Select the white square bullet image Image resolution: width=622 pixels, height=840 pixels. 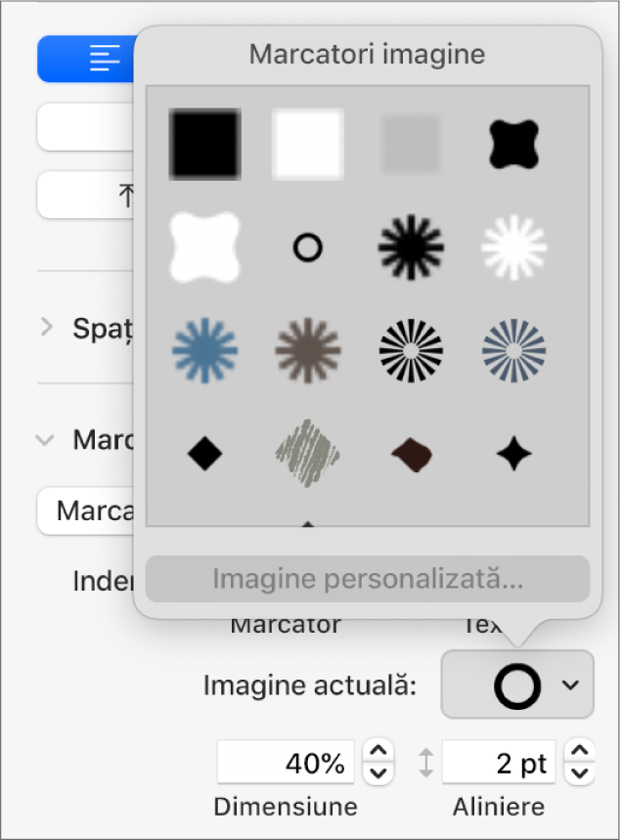308,142
